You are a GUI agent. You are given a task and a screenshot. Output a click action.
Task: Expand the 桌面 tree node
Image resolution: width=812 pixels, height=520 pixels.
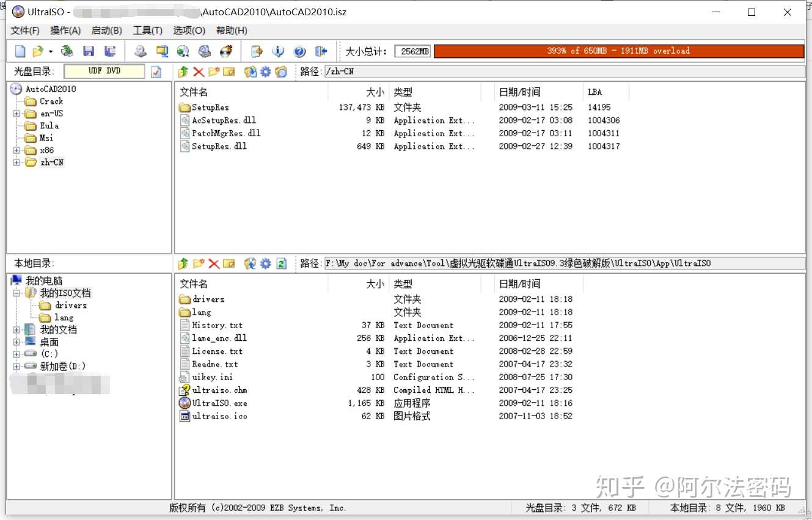(x=16, y=342)
